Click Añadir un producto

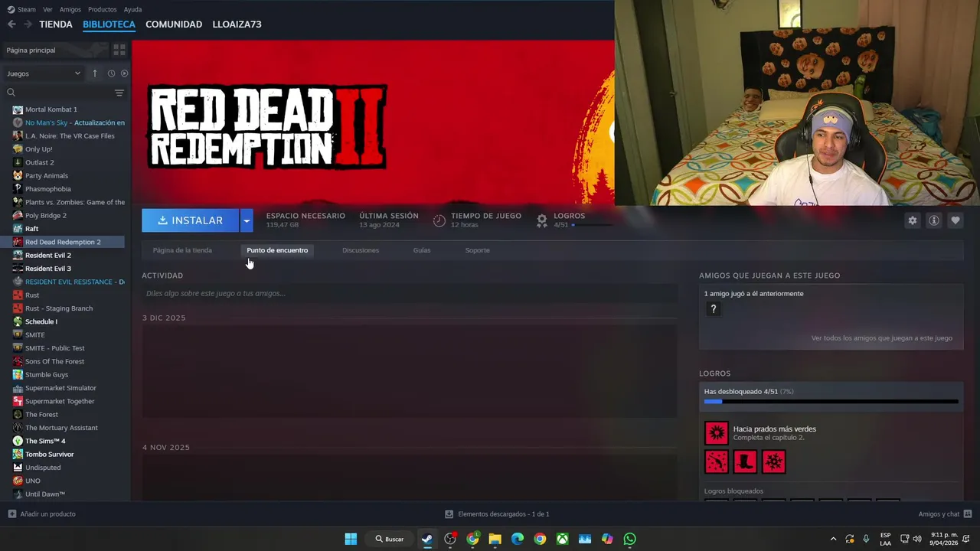pos(41,514)
